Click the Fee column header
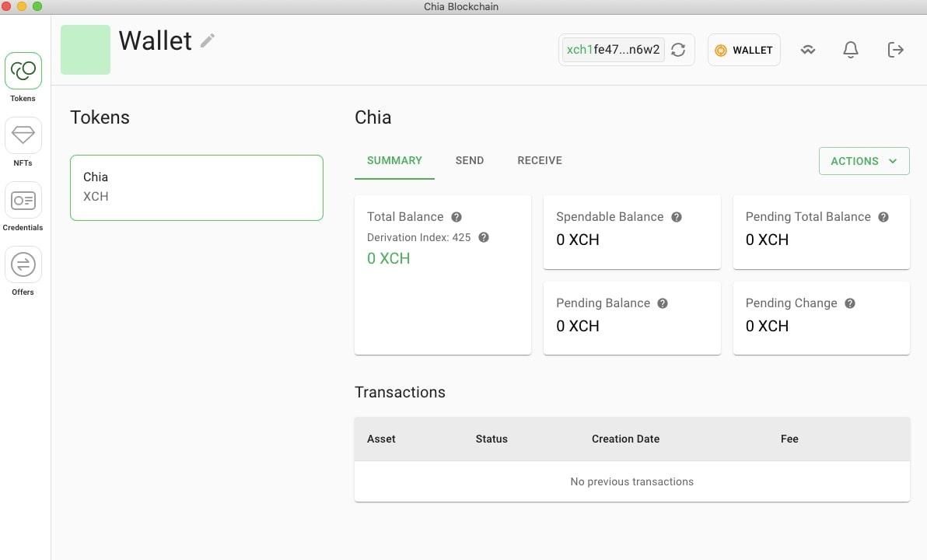The height and width of the screenshot is (560, 927). 789,439
